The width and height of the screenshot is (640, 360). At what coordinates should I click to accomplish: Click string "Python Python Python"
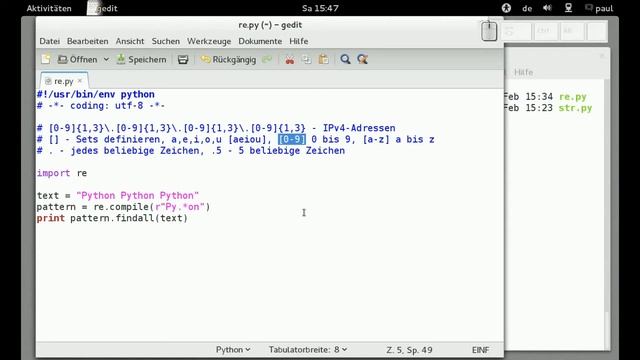(138, 196)
